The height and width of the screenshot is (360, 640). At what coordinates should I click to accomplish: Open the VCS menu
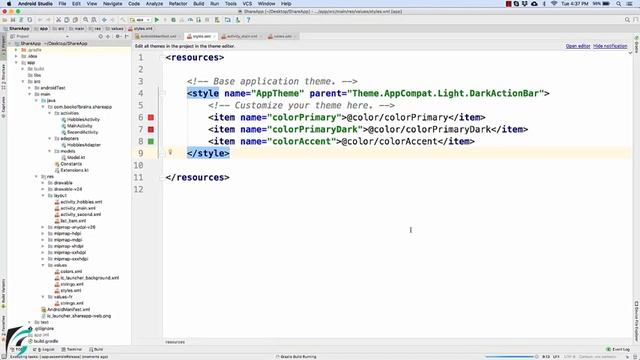point(247,4)
